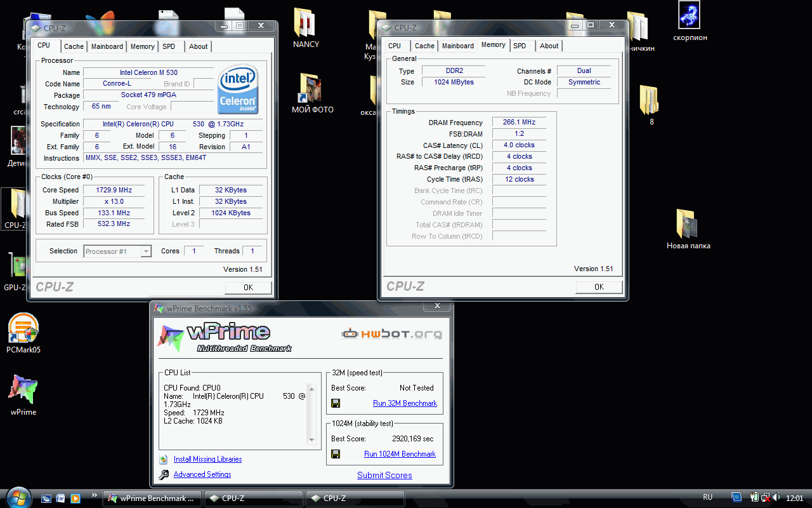Screen dimensions: 812x508
Task: Click the FSB:DRAM value 1:2
Action: tap(519, 134)
